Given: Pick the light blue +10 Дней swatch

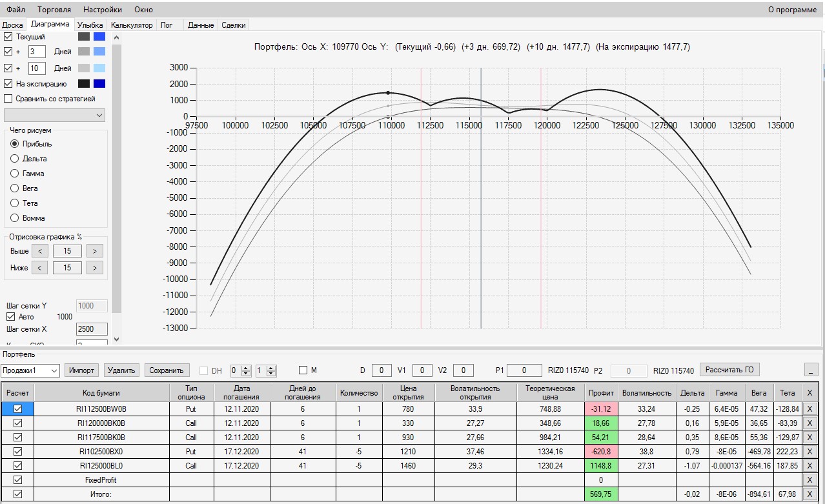Looking at the screenshot, I should click(99, 68).
